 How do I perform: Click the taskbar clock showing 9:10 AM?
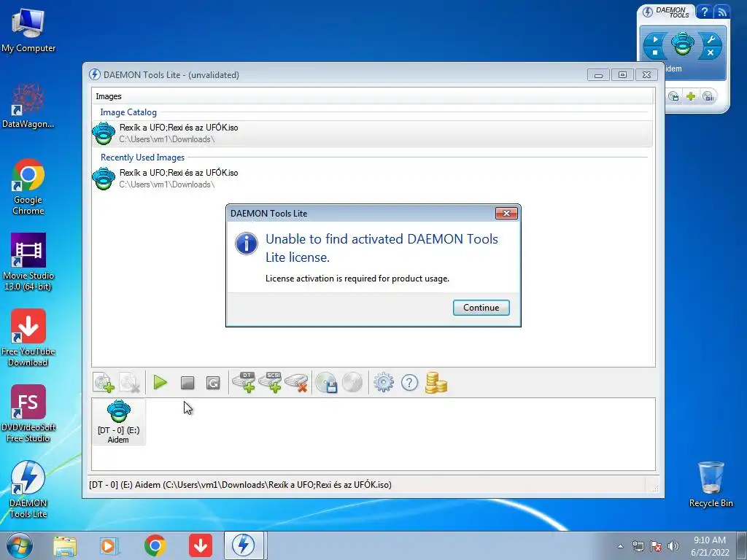pos(710,546)
